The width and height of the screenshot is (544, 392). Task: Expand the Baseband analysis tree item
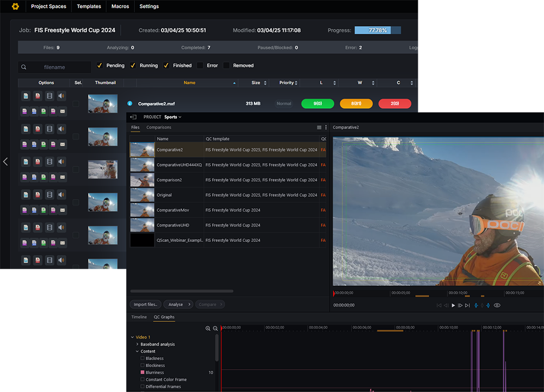[137, 344]
